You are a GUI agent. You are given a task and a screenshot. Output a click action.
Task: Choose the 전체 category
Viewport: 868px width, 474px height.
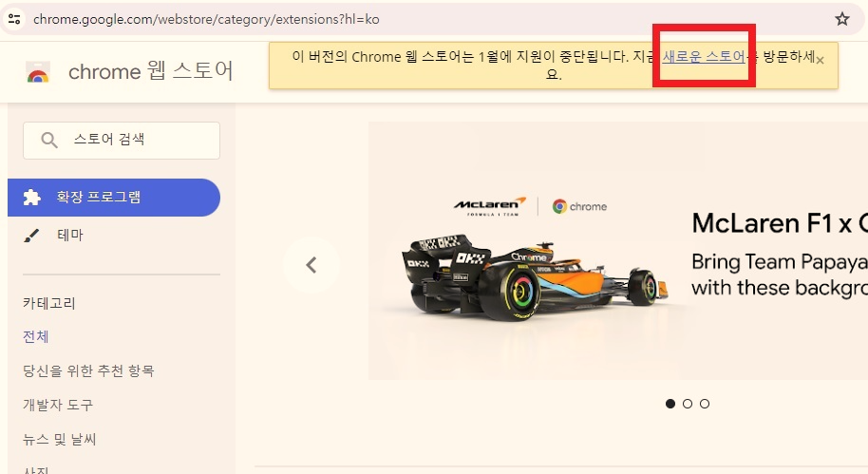pyautogui.click(x=35, y=336)
